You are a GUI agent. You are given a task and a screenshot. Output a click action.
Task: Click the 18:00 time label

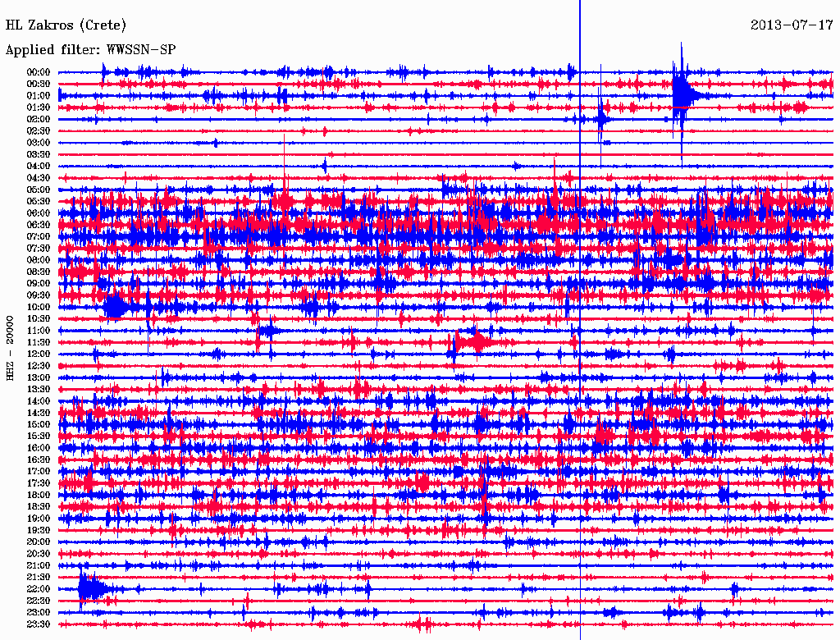[39, 496]
